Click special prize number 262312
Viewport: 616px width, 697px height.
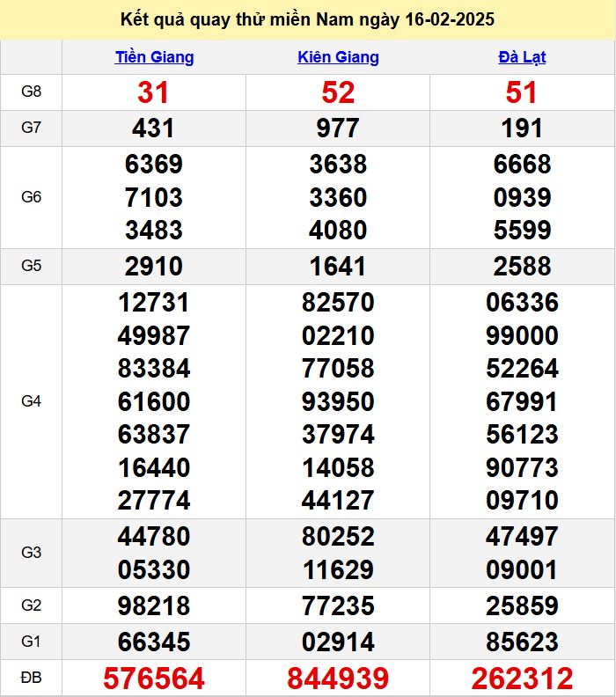click(522, 679)
